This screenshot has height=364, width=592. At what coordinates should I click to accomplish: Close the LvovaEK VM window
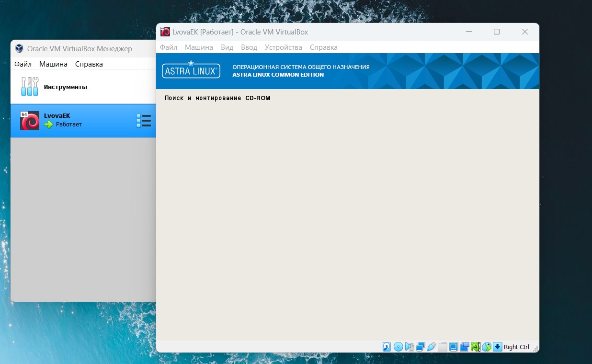pyautogui.click(x=525, y=32)
